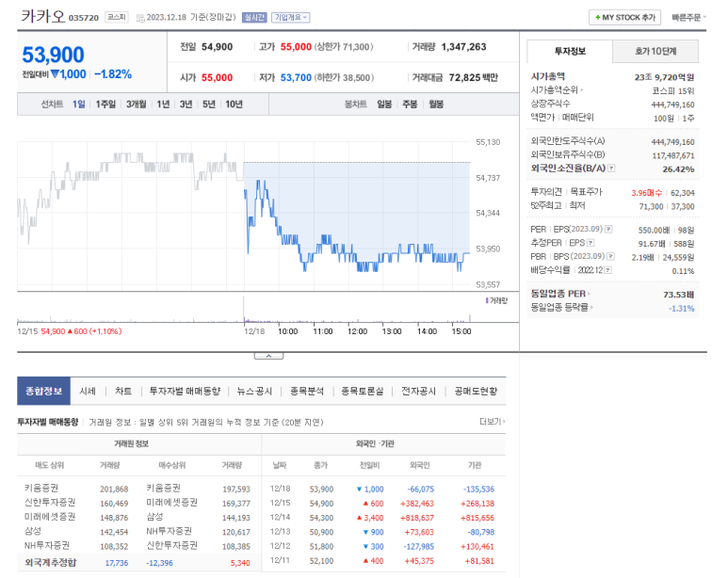Open the 호가10단계 tab
728x578 pixels.
655,51
